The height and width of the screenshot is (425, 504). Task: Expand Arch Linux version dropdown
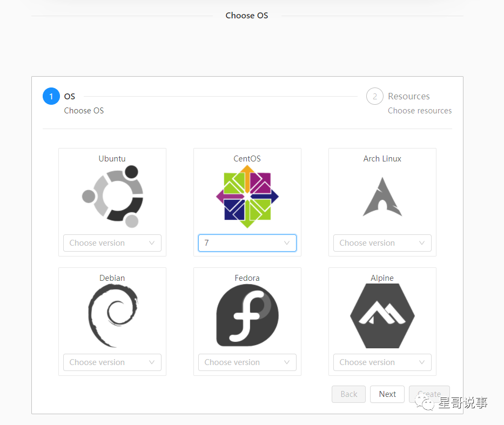pos(382,243)
